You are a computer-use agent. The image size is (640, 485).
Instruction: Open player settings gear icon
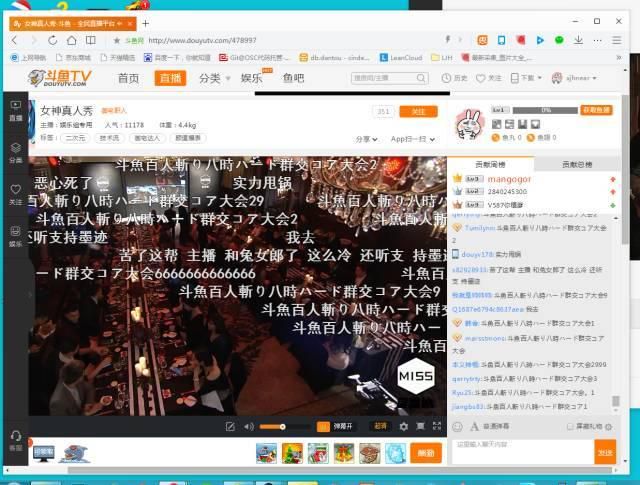coord(404,427)
